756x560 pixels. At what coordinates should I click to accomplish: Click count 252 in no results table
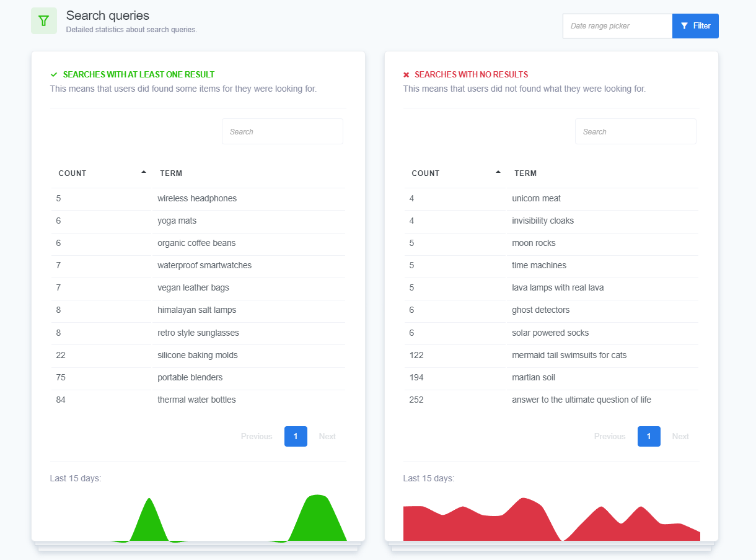(416, 400)
